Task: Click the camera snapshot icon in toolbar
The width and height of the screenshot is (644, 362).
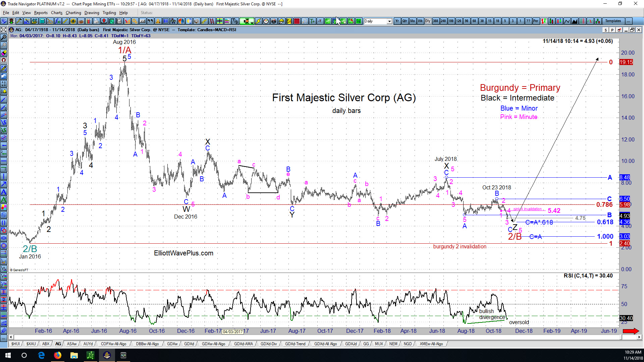Action: tap(197, 21)
